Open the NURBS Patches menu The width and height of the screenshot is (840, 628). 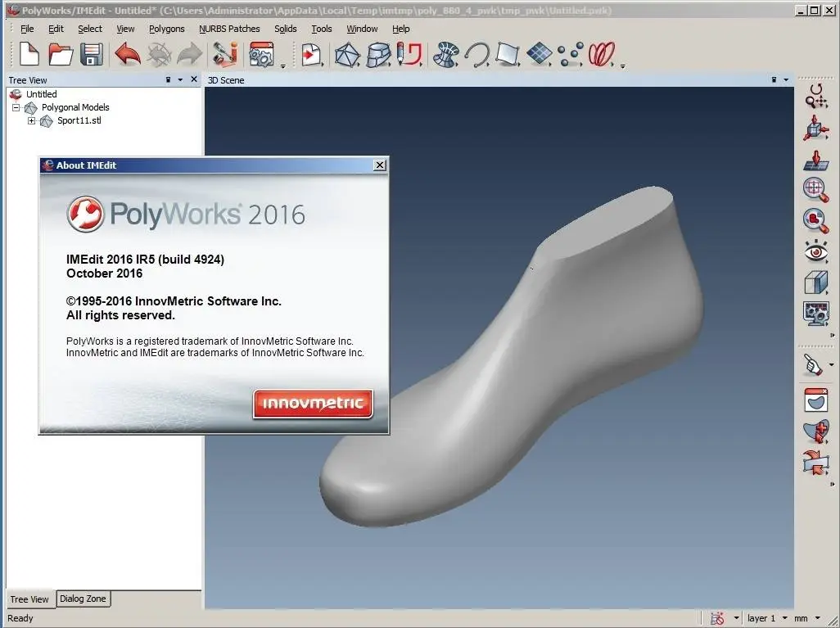[x=229, y=29]
